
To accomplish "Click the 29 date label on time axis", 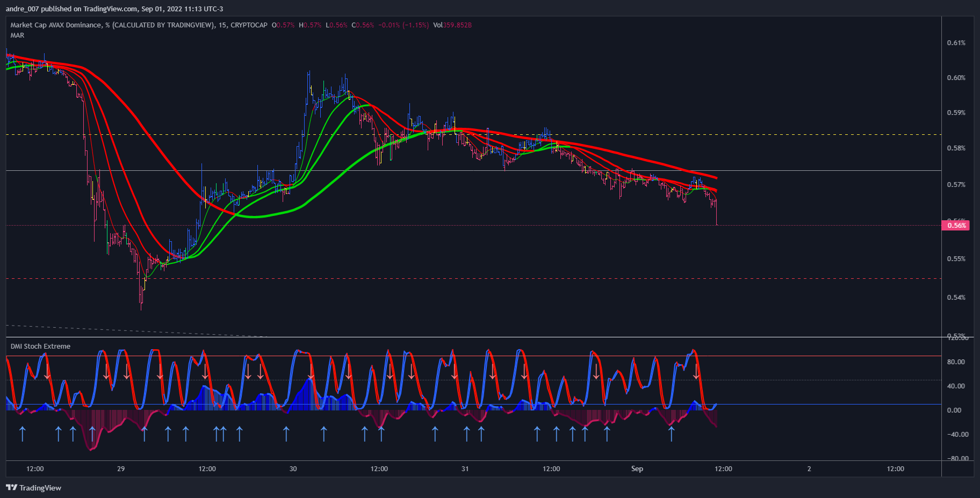I will click(x=121, y=469).
